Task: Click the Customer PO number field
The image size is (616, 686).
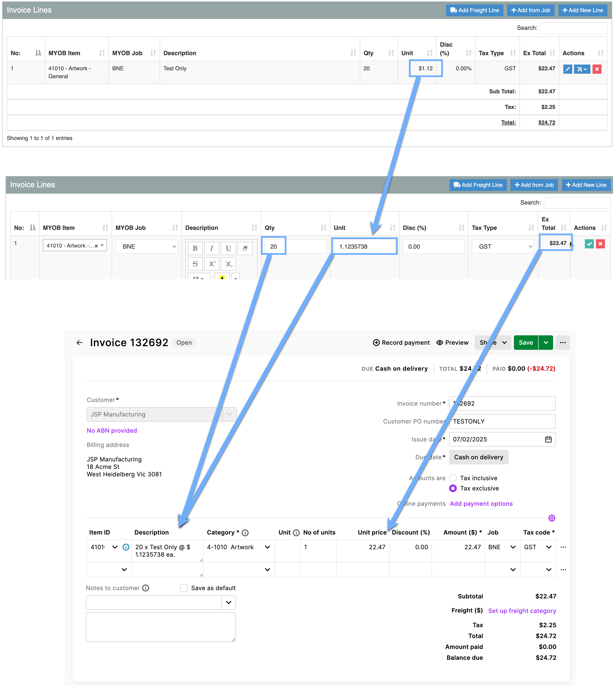Action: [502, 421]
